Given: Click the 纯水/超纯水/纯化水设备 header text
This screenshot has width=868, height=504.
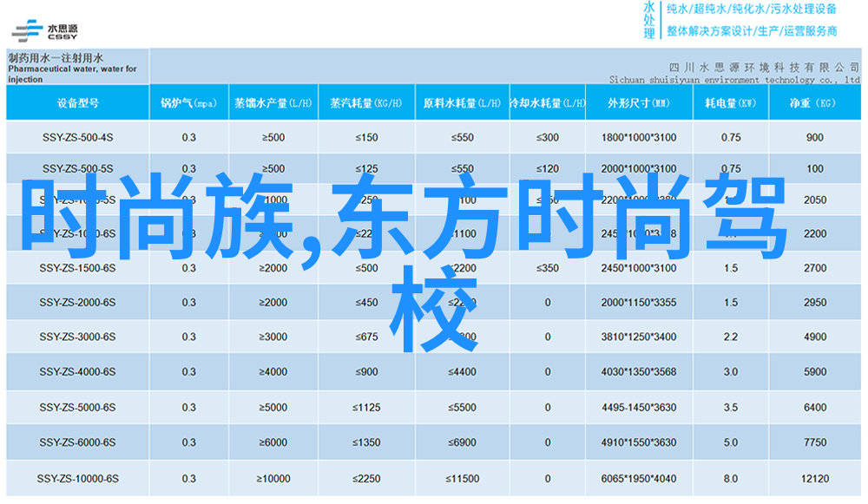Looking at the screenshot, I should click(x=751, y=10).
